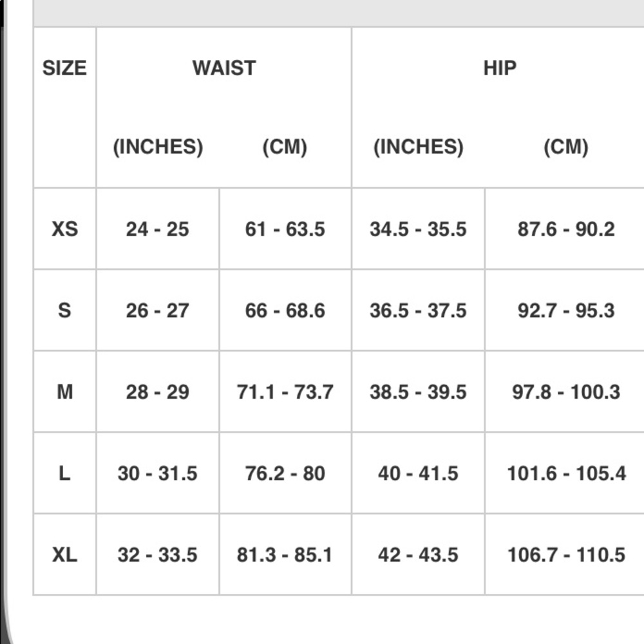The height and width of the screenshot is (644, 644).
Task: Click the hip inches cell 34.5 - 35.5
Action: click(418, 229)
